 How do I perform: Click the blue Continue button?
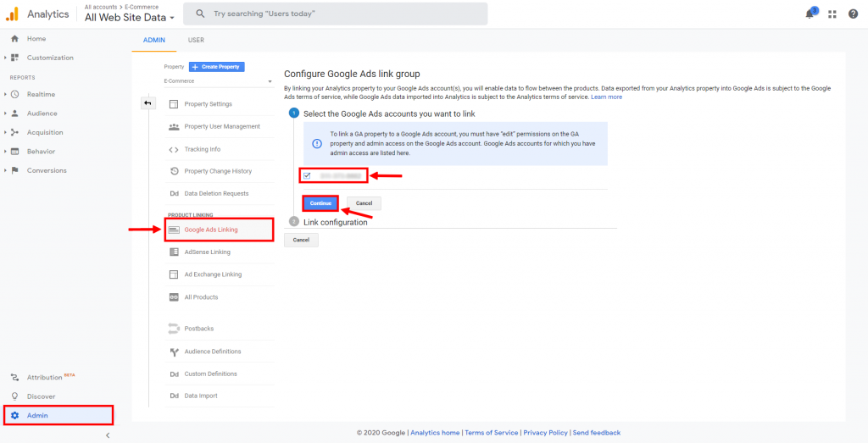click(x=320, y=203)
